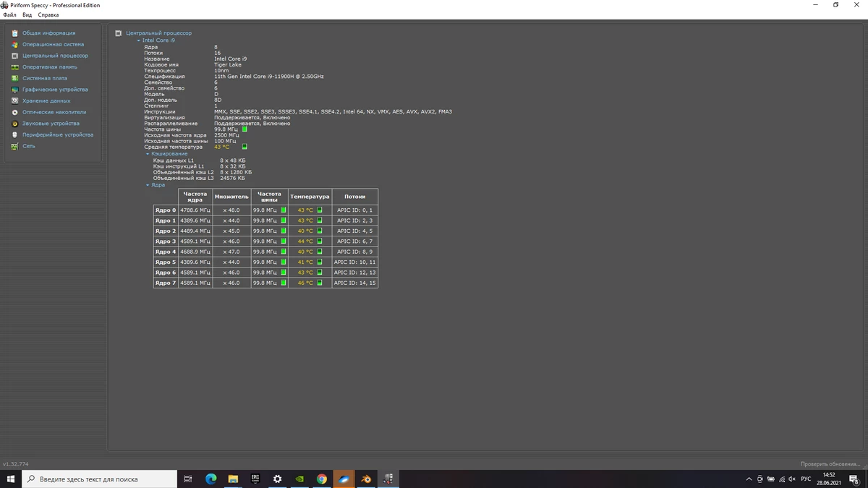This screenshot has height=488, width=868.
Task: Click the Графические устройства monitor icon
Action: 14,90
